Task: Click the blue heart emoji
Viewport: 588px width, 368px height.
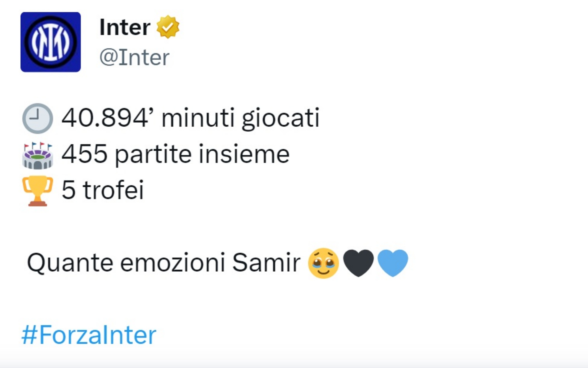Action: pyautogui.click(x=393, y=263)
